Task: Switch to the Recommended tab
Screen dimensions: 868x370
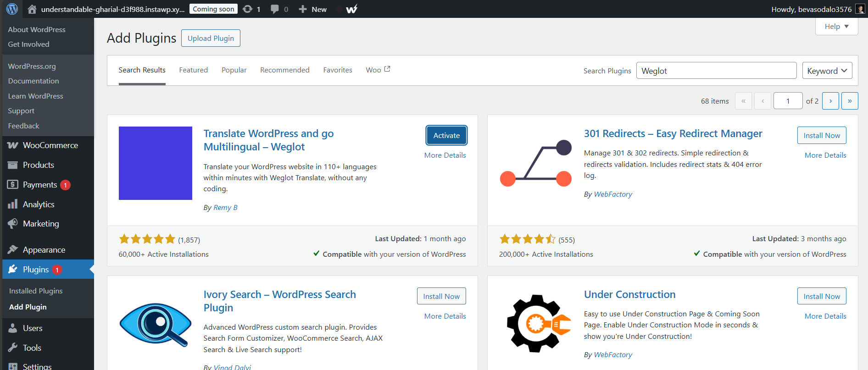Action: coord(285,70)
